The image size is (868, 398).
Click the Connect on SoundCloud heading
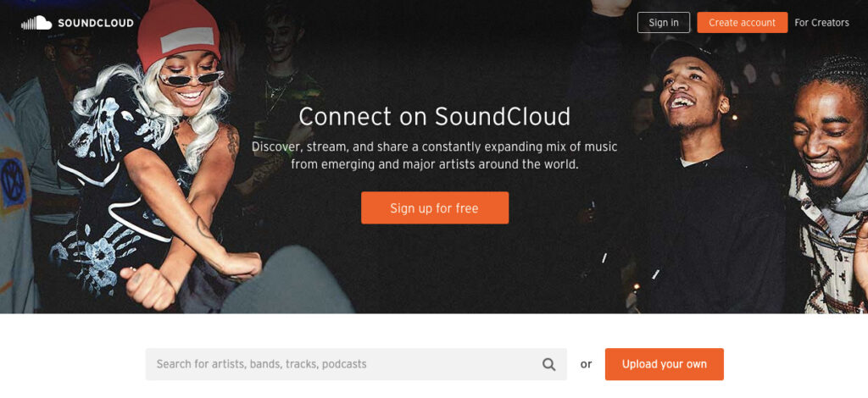click(x=435, y=117)
